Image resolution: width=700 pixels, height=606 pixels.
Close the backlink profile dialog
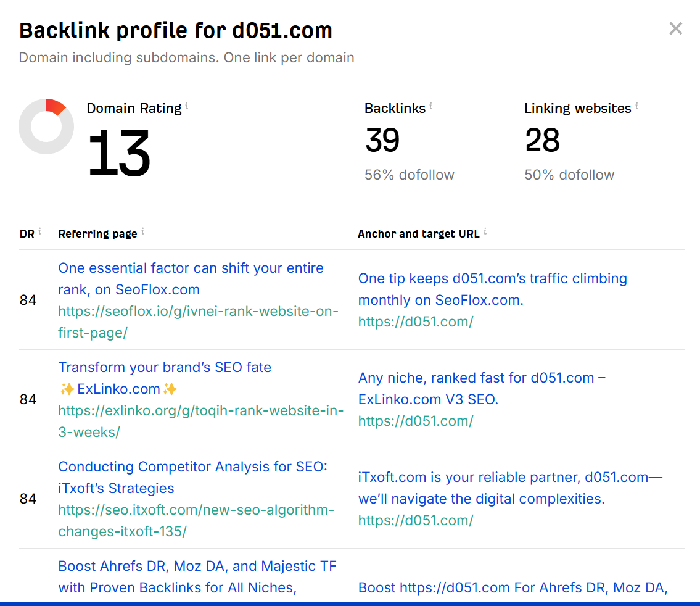point(675,28)
